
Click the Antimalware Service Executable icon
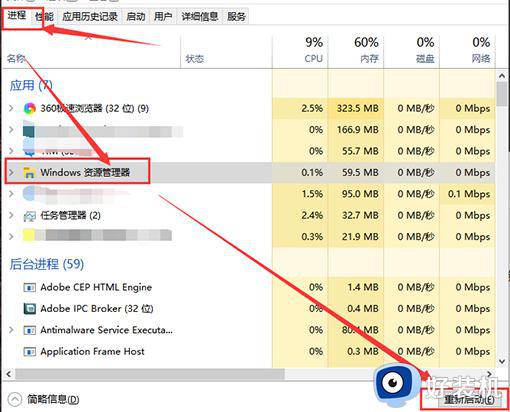[x=29, y=330]
